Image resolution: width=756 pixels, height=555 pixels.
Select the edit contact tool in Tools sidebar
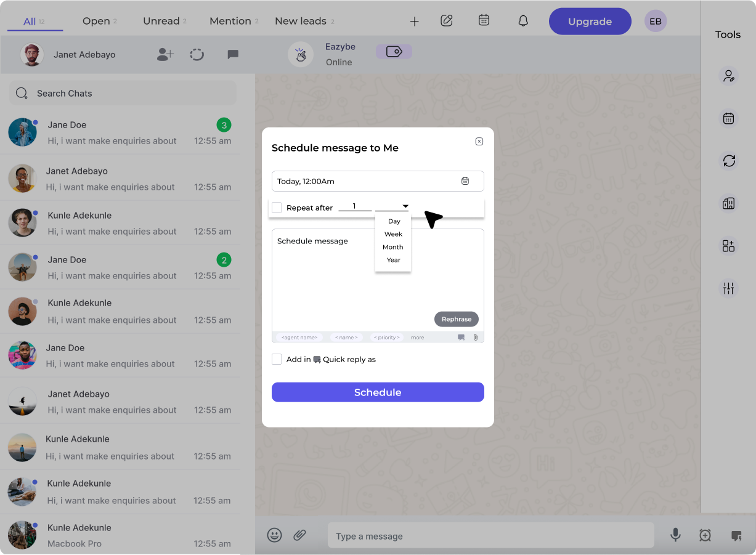coord(729,75)
